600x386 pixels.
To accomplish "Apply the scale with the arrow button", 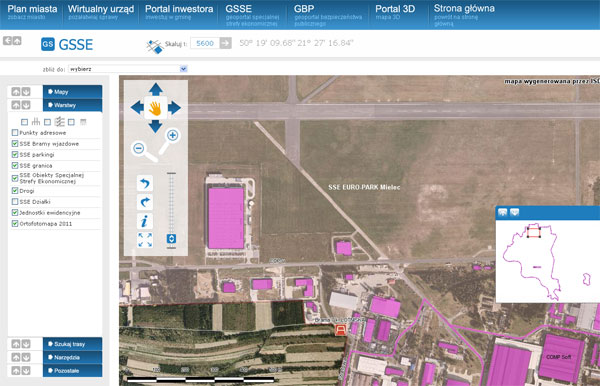I will pyautogui.click(x=226, y=43).
